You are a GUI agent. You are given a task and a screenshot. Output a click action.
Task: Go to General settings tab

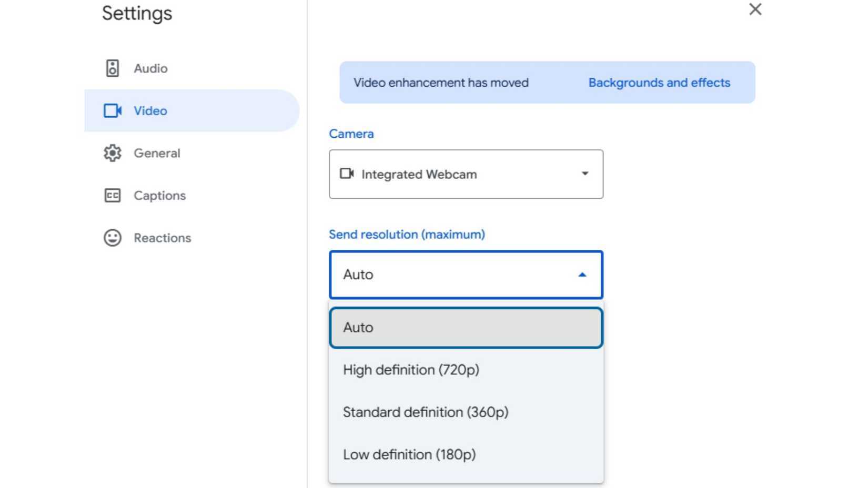(x=192, y=153)
